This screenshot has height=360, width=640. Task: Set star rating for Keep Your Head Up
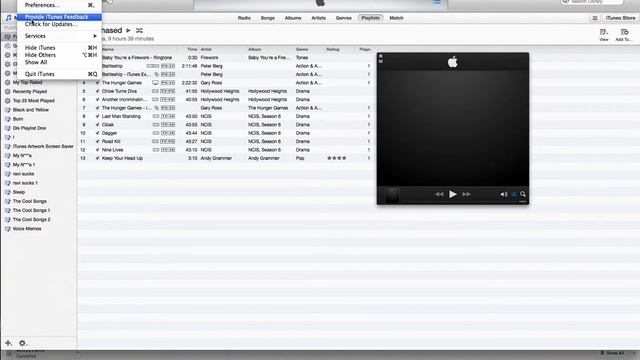coord(337,158)
